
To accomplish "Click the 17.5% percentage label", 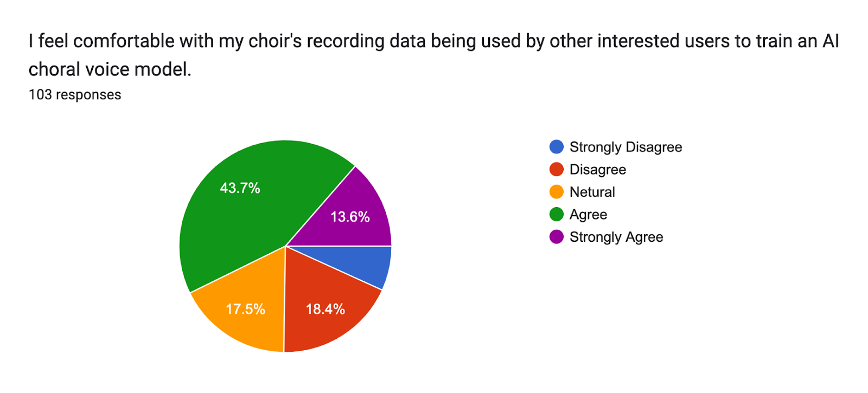I will tap(245, 309).
